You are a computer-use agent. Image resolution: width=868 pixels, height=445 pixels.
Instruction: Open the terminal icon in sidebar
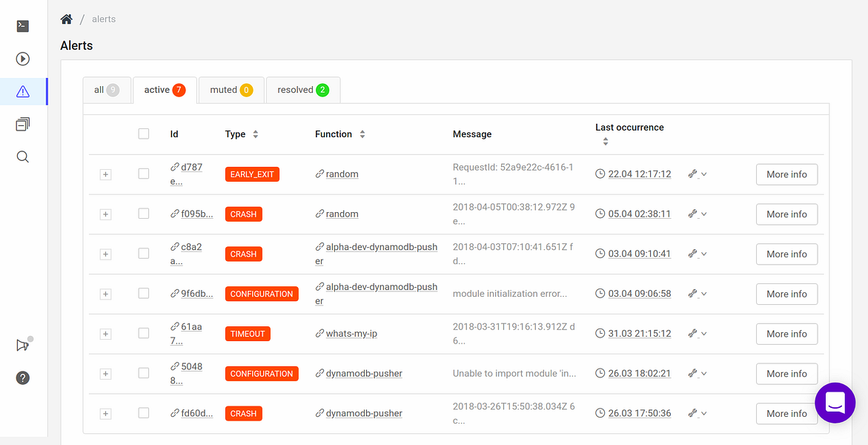coord(23,26)
